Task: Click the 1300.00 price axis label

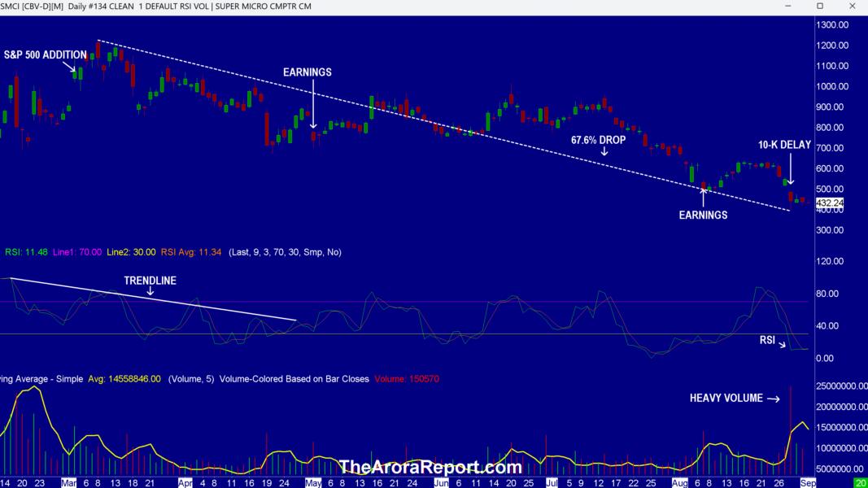Action: 832,25
